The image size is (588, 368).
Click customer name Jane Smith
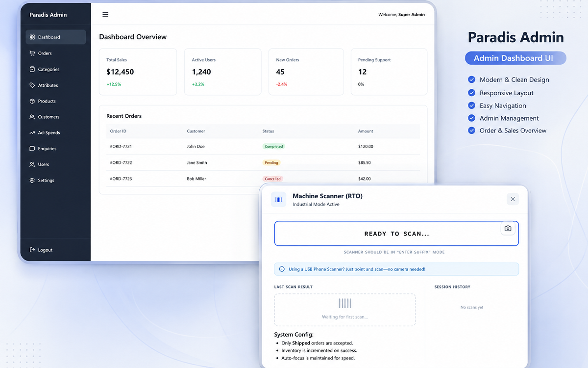click(x=197, y=163)
